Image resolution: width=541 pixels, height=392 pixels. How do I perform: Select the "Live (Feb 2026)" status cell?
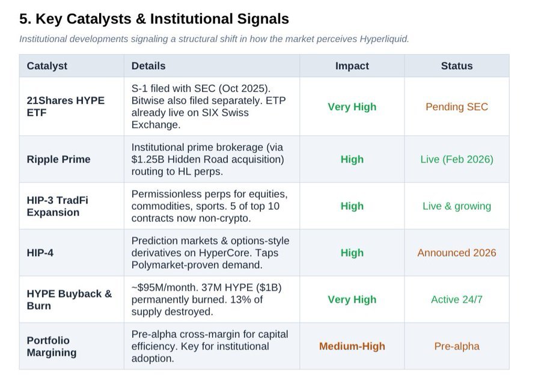456,159
